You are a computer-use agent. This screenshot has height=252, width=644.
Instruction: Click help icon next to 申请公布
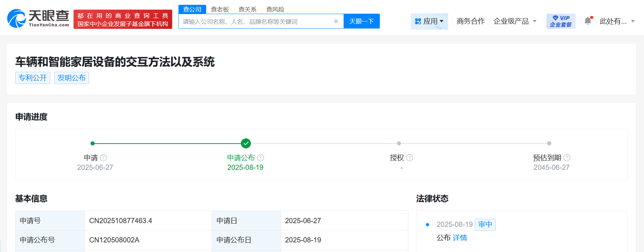(x=260, y=158)
